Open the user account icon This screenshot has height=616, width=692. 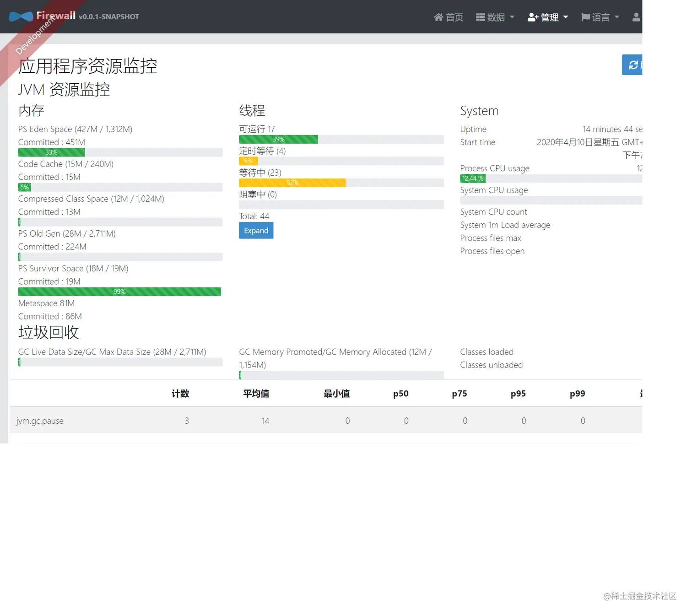(x=636, y=17)
